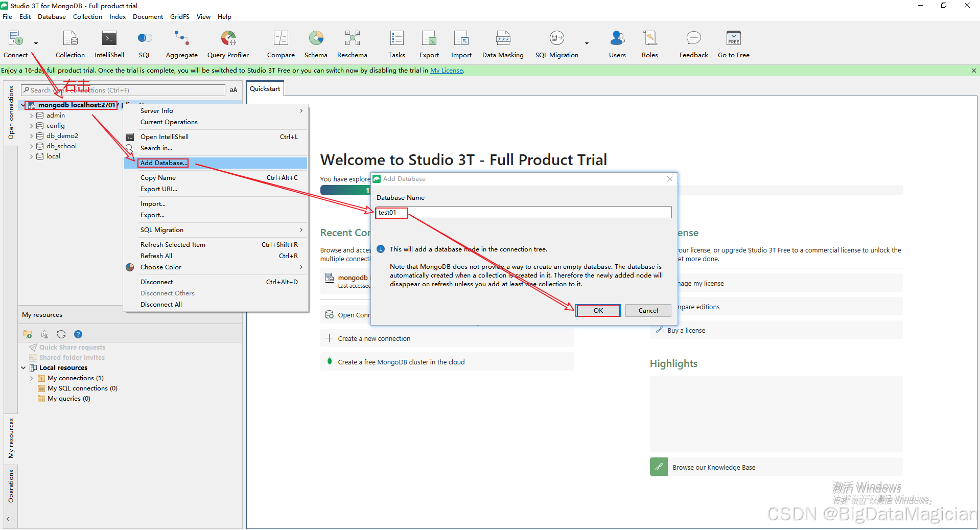Open the Aggregate editor icon
This screenshot has width=980, height=530.
(x=181, y=44)
